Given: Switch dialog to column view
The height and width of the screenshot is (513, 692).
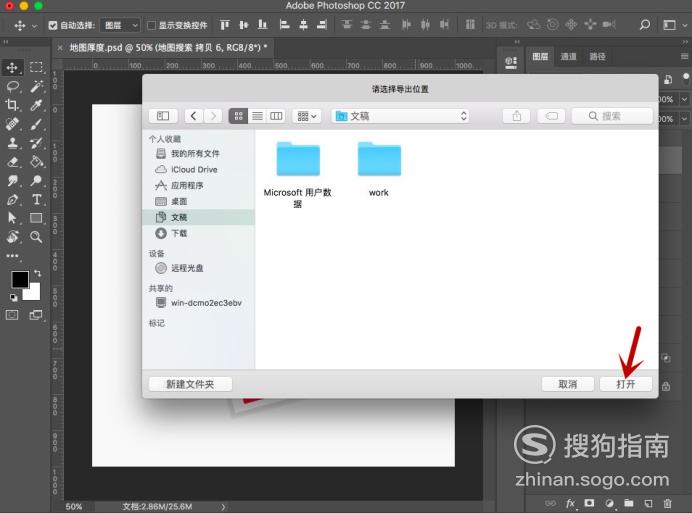Looking at the screenshot, I should [x=276, y=116].
